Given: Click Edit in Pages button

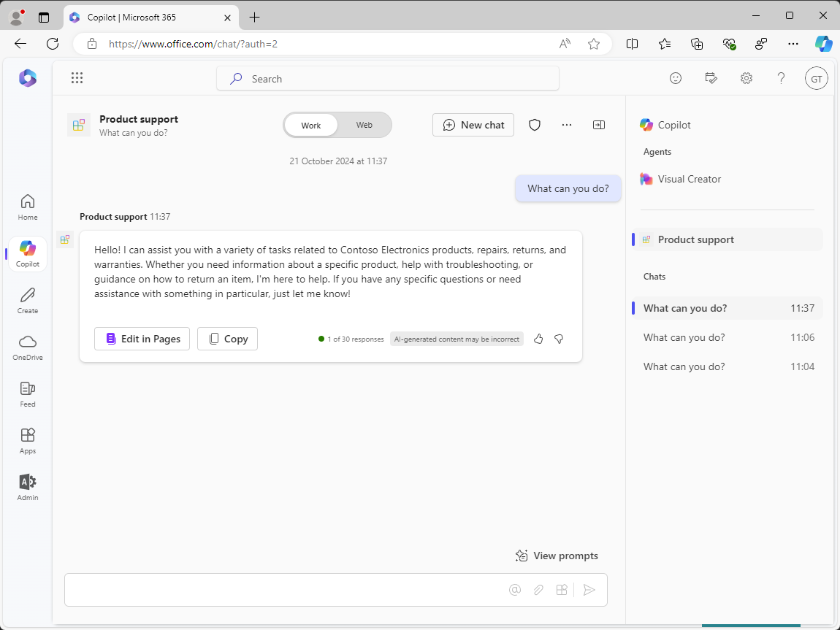Looking at the screenshot, I should tap(142, 339).
